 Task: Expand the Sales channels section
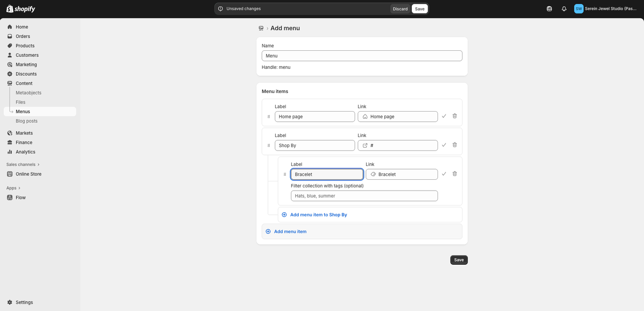23,164
